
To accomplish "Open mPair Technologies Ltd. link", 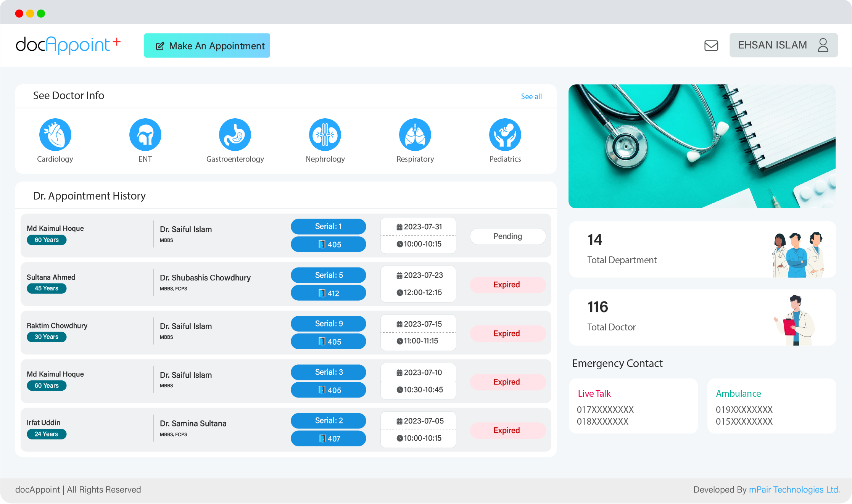I will (794, 490).
